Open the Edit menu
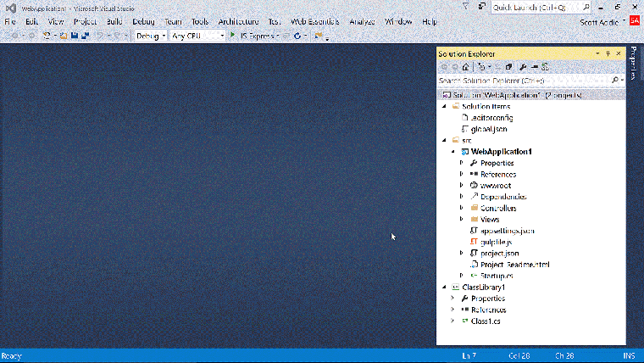 point(31,22)
